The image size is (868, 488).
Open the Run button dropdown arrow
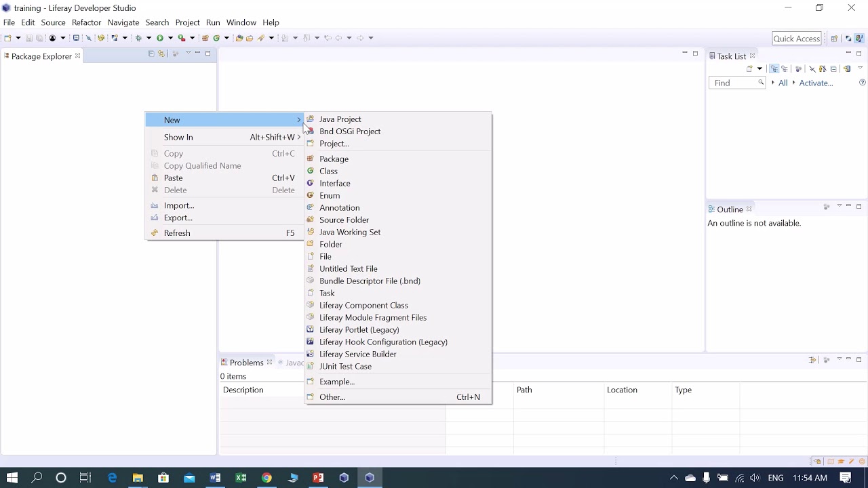170,38
